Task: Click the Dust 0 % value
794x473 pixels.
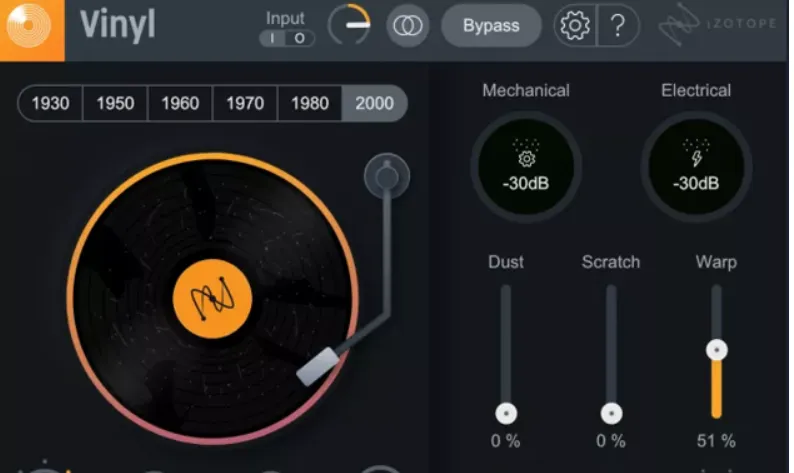Action: click(x=505, y=441)
